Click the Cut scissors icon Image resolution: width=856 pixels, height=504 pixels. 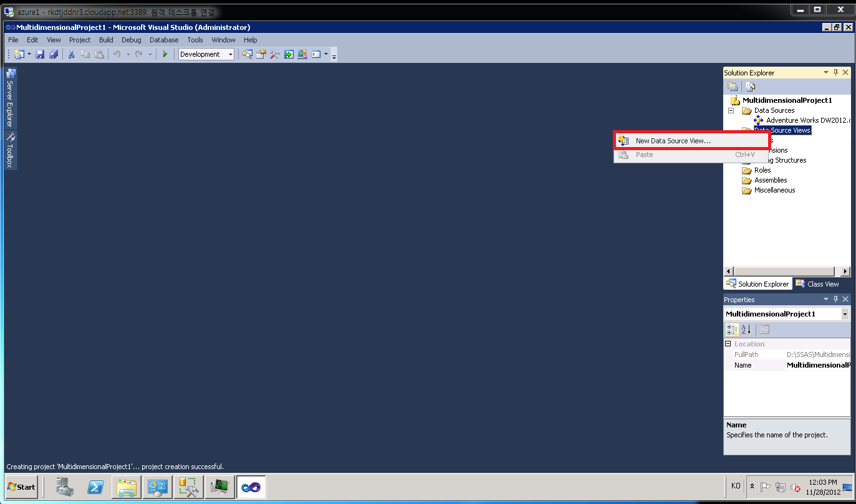click(x=71, y=54)
